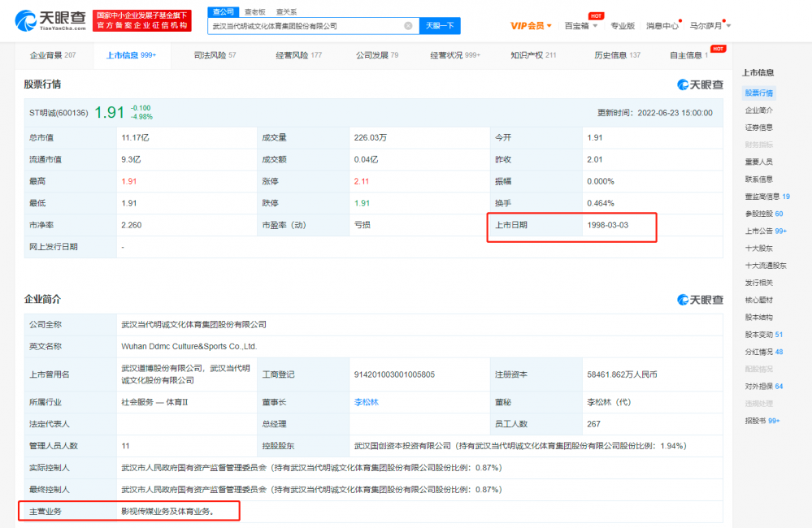Open the 公司发展 79 tab
Image resolution: width=812 pixels, height=528 pixels.
(377, 55)
